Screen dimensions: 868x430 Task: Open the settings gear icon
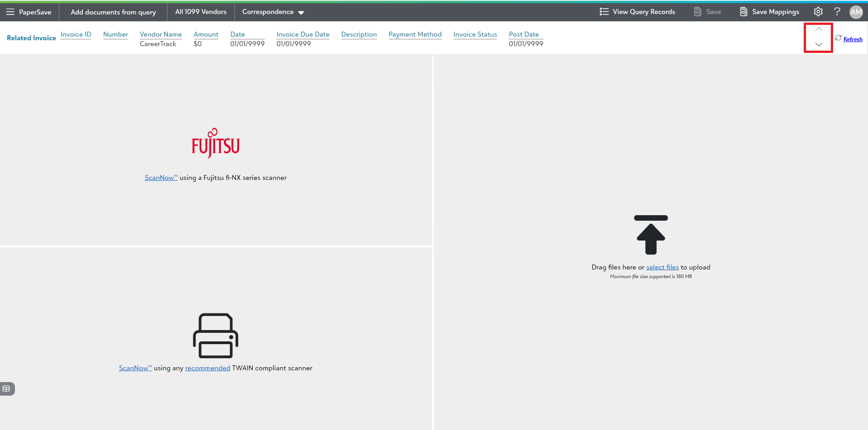[818, 12]
